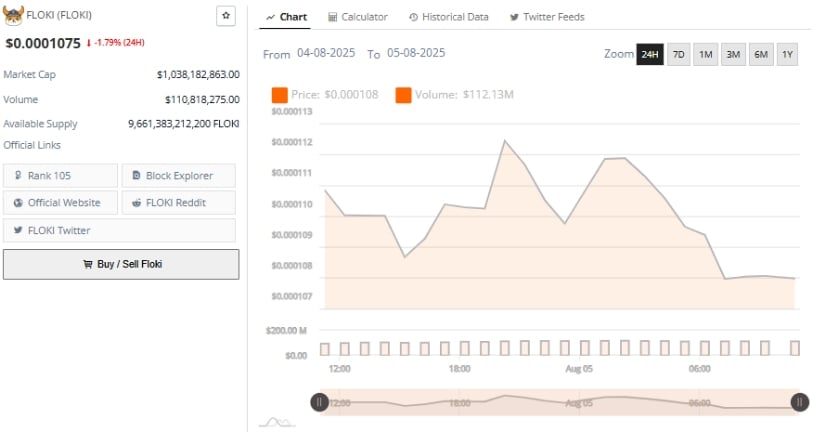Click the Aug 05 axis label
This screenshot has width=825, height=432.
pos(579,369)
